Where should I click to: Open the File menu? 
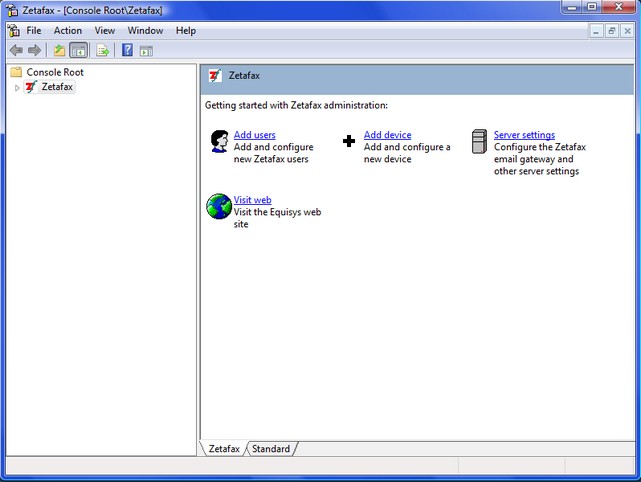pos(34,30)
